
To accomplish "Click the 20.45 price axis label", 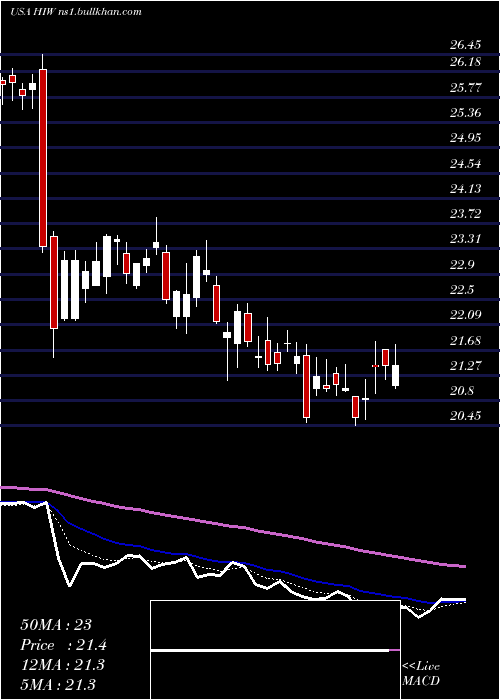I will click(465, 416).
